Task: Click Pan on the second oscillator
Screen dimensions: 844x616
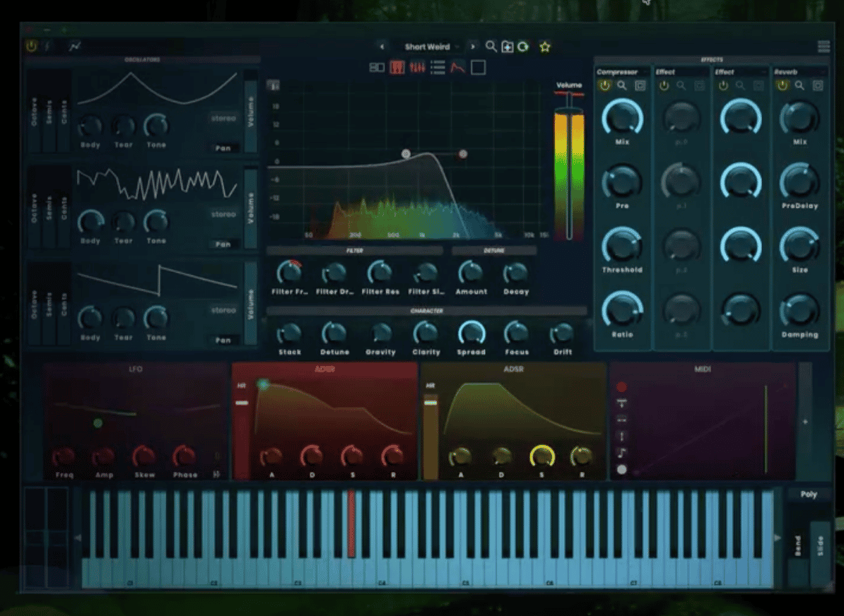Action: [x=223, y=244]
